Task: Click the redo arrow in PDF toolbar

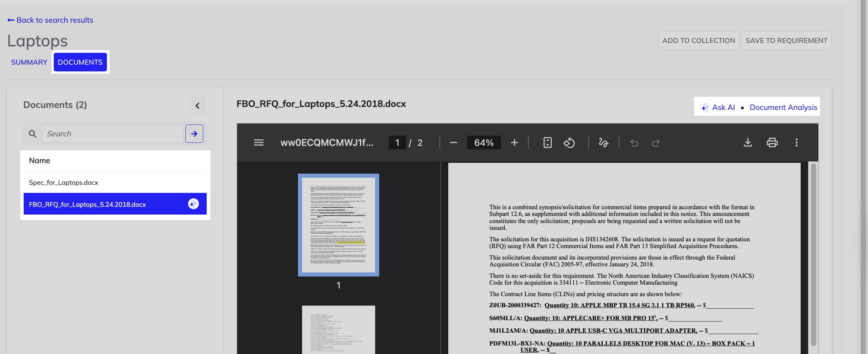Action: pos(656,143)
